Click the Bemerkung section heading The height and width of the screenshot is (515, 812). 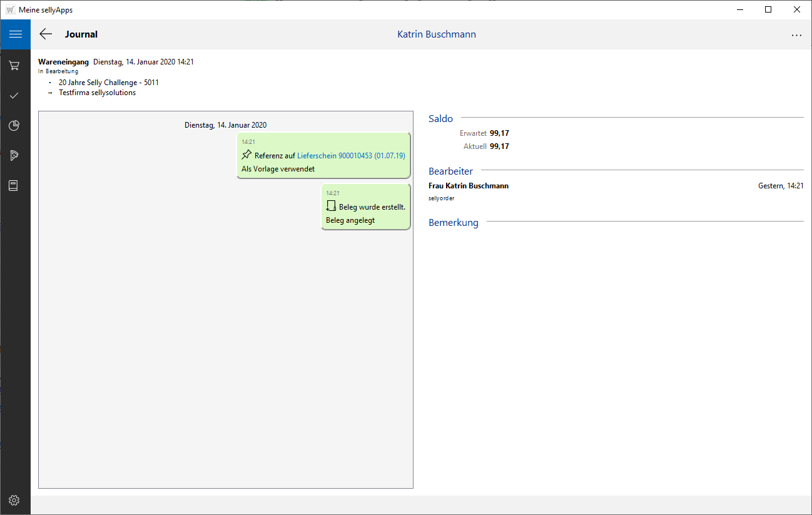453,222
